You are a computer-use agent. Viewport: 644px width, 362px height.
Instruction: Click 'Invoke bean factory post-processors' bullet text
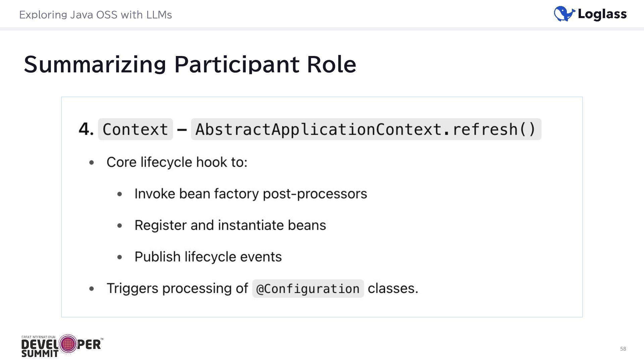251,194
